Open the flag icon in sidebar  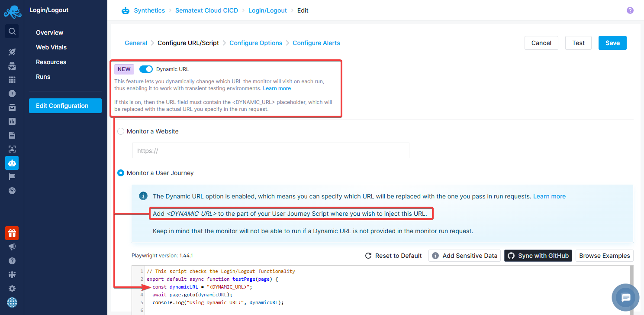click(x=12, y=177)
